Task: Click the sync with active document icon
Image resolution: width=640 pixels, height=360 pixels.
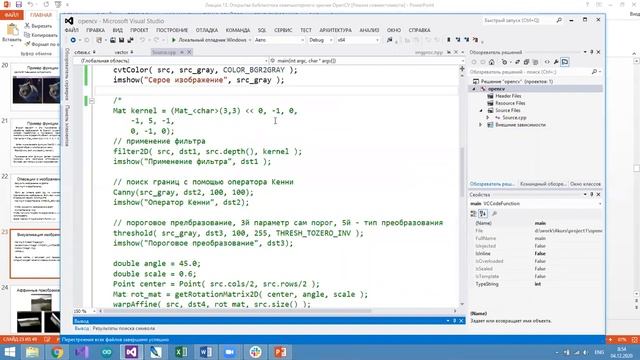Action: click(x=517, y=62)
